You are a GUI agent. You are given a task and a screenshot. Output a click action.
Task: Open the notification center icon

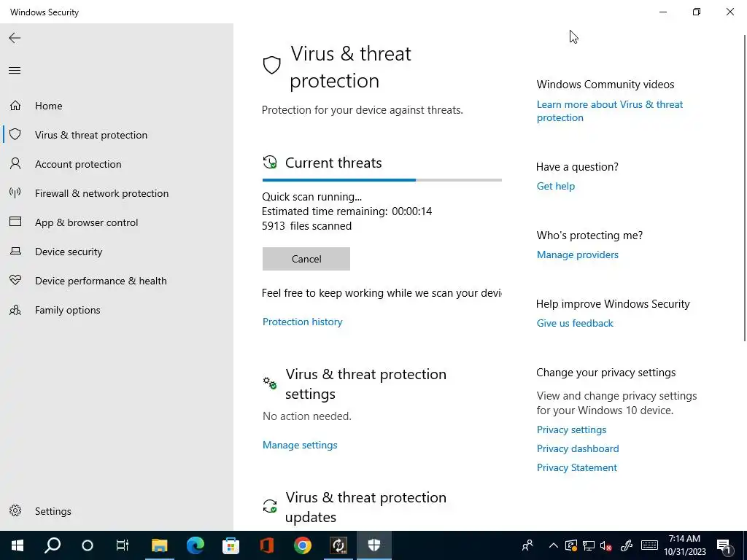click(724, 545)
